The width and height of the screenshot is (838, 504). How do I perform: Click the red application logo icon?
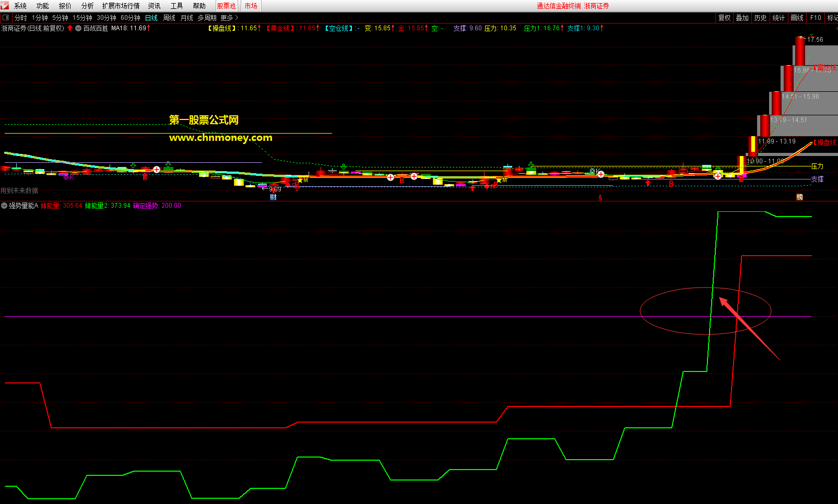(5, 5)
